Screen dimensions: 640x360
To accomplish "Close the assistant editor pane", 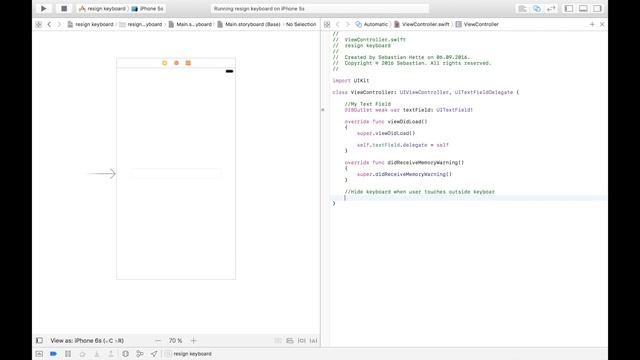I will (602, 24).
